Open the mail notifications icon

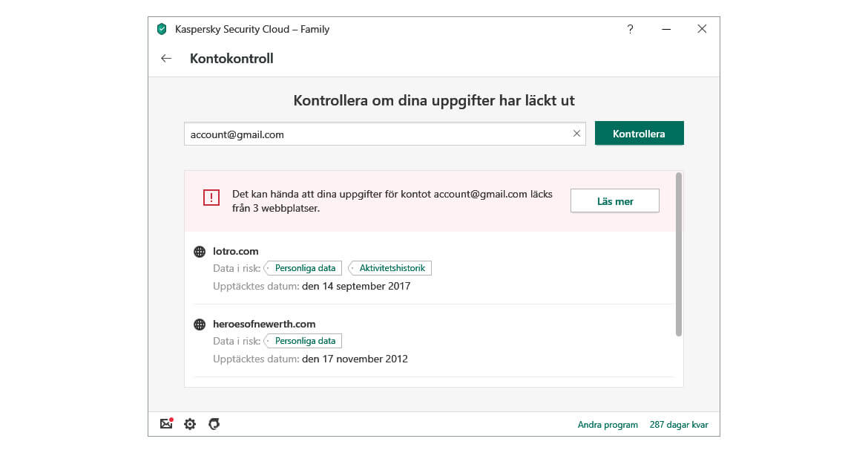coord(166,424)
